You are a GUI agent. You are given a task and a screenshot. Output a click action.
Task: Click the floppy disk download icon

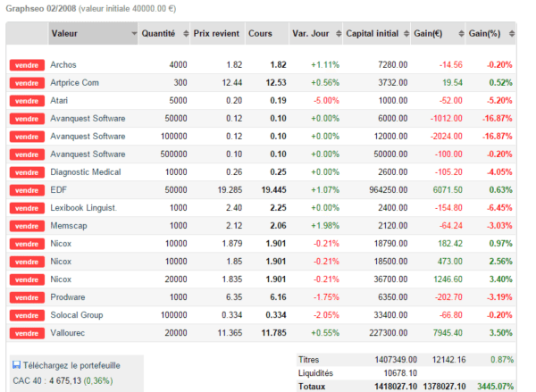(x=16, y=365)
